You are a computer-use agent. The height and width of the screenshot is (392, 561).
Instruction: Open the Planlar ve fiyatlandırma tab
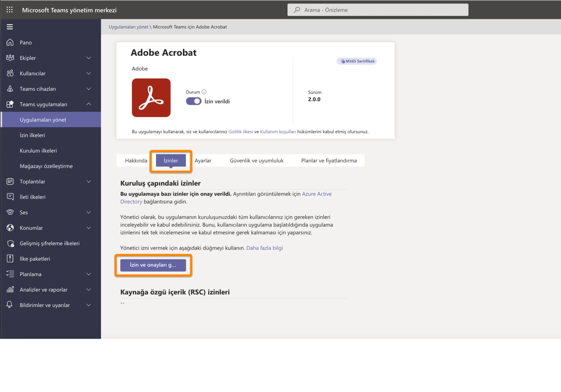[x=329, y=161]
